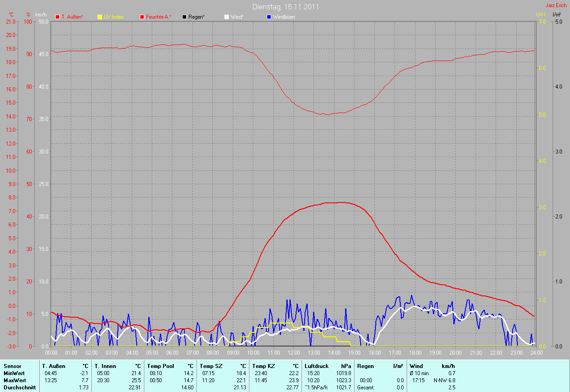
Task: Click the "Temp KZ" column header
Action: click(x=263, y=366)
